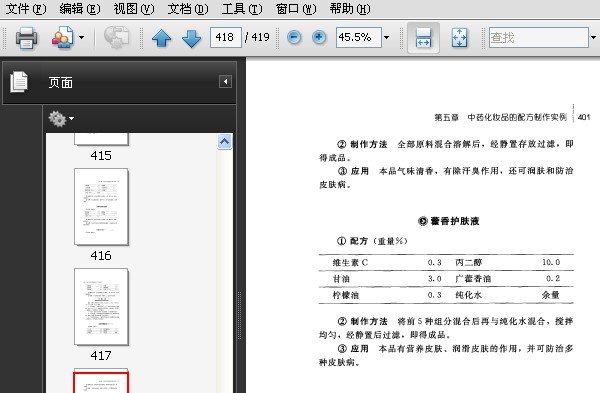600x393 pixels.
Task: Open the dropdown arrow beside share icon
Action: [81, 38]
